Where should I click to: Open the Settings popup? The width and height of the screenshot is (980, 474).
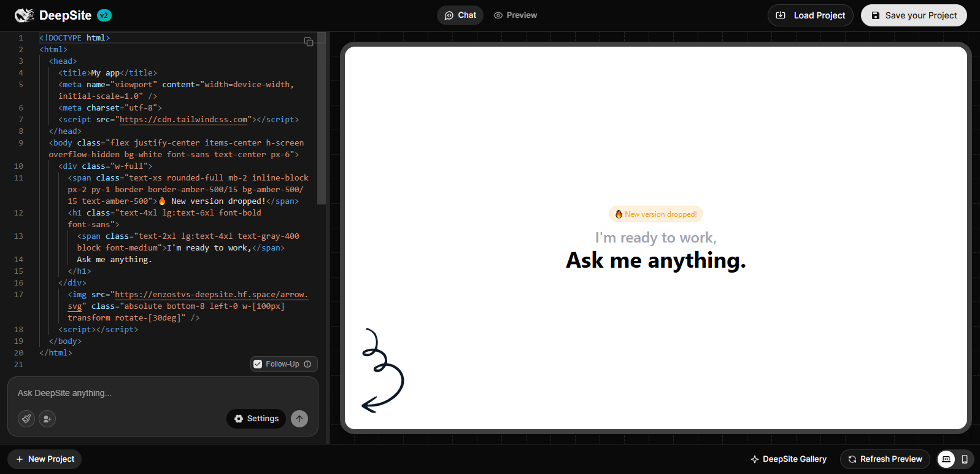coord(256,419)
